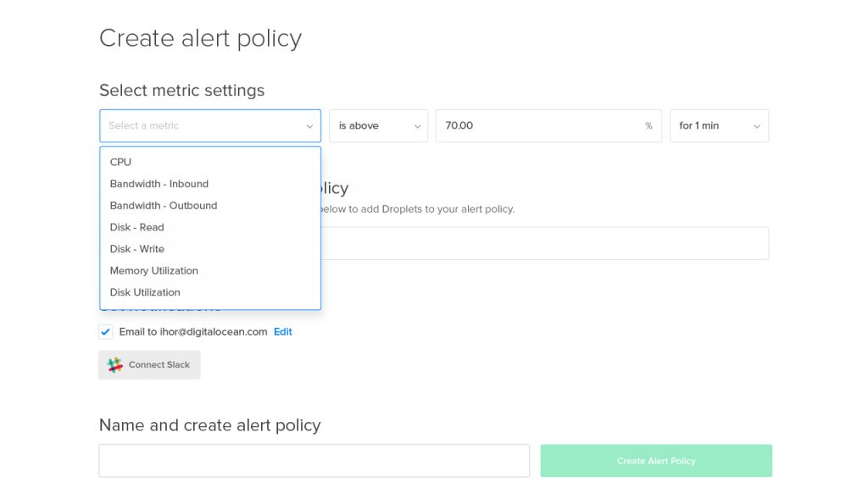Pick Disk - Read from the list
Screen dimensions: 868x488
(x=136, y=227)
